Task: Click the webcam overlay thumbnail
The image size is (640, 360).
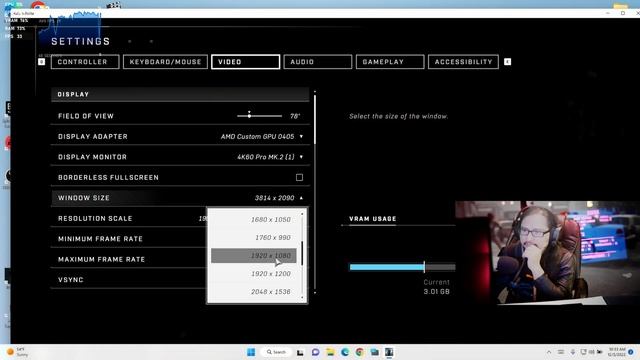Action: click(547, 252)
